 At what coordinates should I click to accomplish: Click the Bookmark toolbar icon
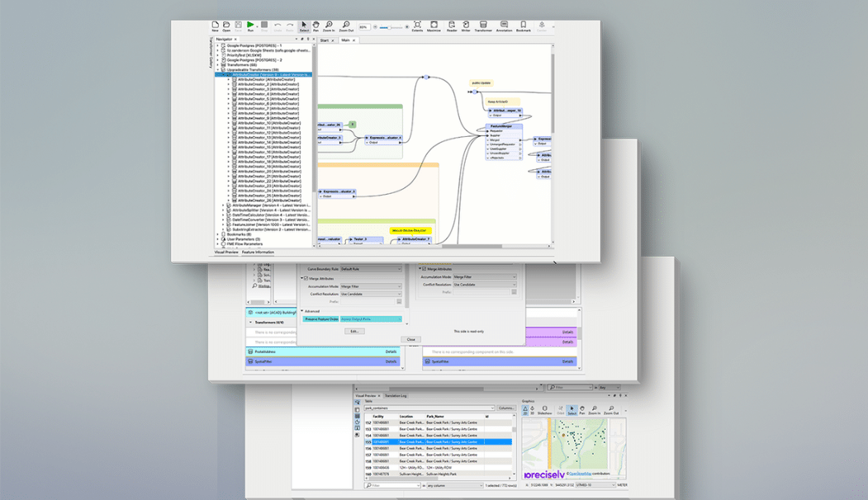[x=524, y=26]
